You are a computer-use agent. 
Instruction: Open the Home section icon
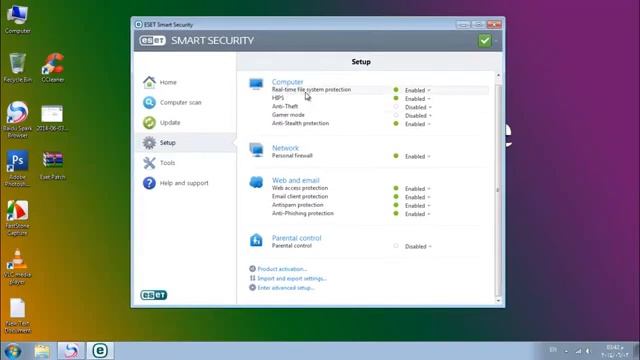click(x=149, y=82)
